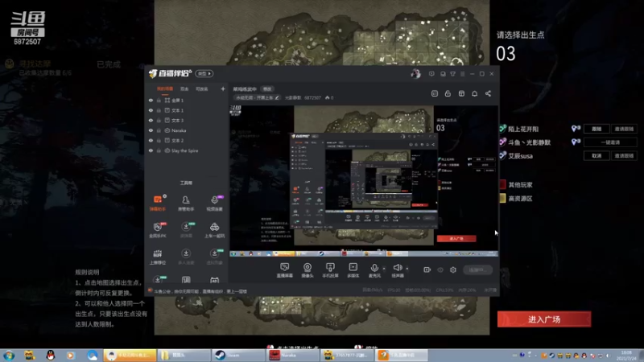The width and height of the screenshot is (644, 362).
Task: Click 跟随 next to 陌上花开阳
Action: 597,129
